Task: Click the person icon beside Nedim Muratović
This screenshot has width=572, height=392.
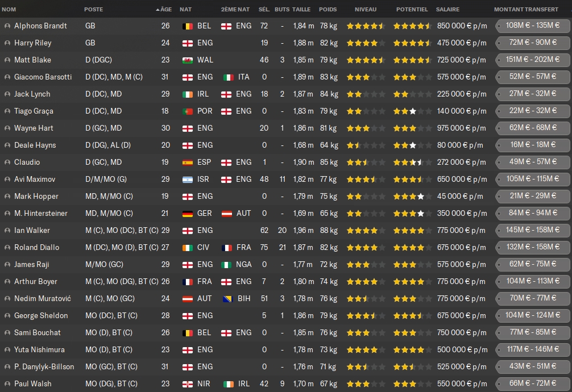Action: (x=7, y=299)
